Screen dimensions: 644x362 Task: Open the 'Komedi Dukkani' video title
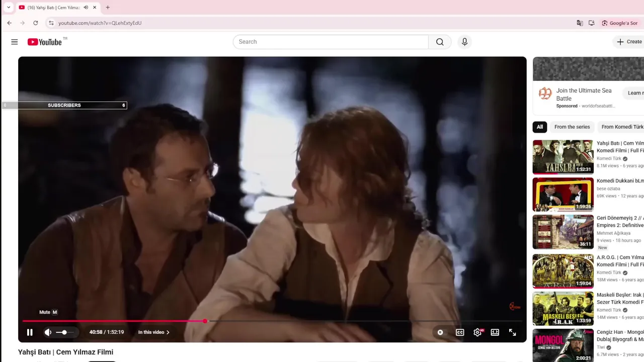pyautogui.click(x=620, y=181)
